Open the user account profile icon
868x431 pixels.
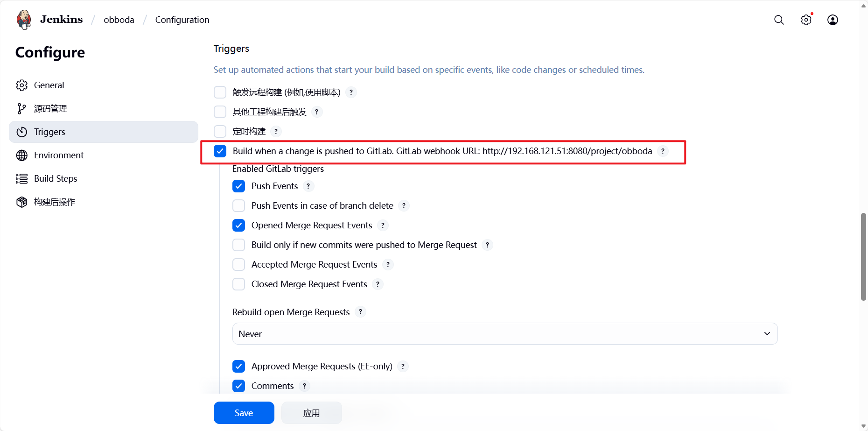833,20
